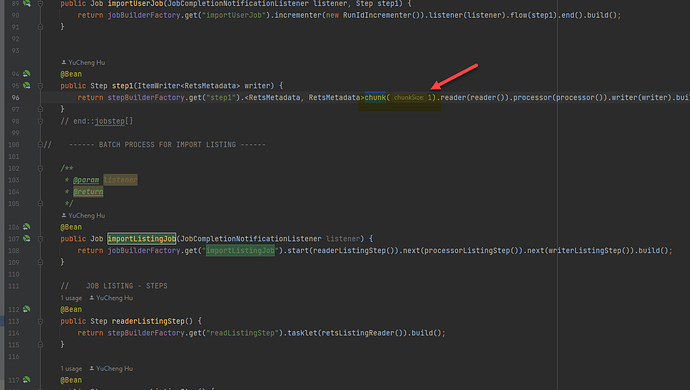Click the fold end marker at line 109
The image size is (690, 390).
[x=40, y=262]
